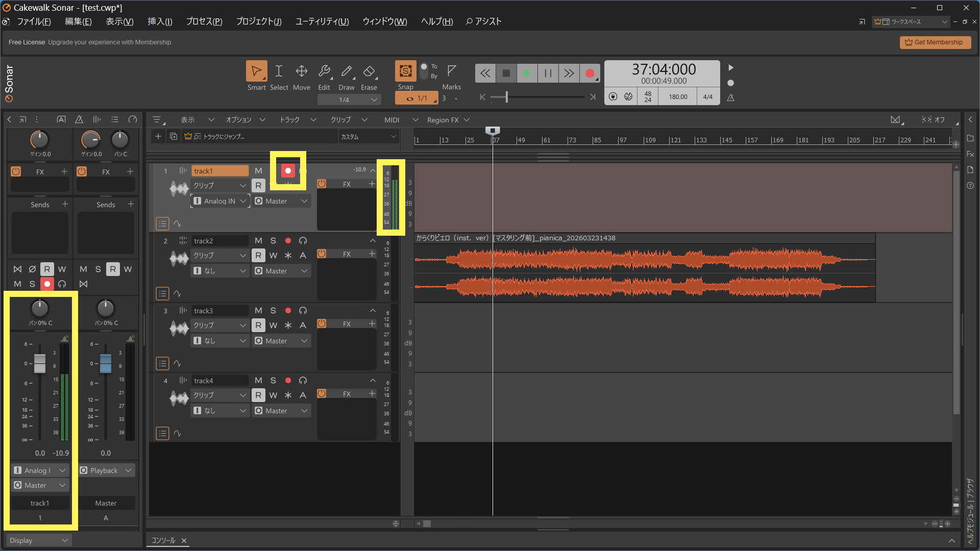Open the カスタム track control preset dropdown
This screenshot has width=980, height=551.
[x=368, y=137]
